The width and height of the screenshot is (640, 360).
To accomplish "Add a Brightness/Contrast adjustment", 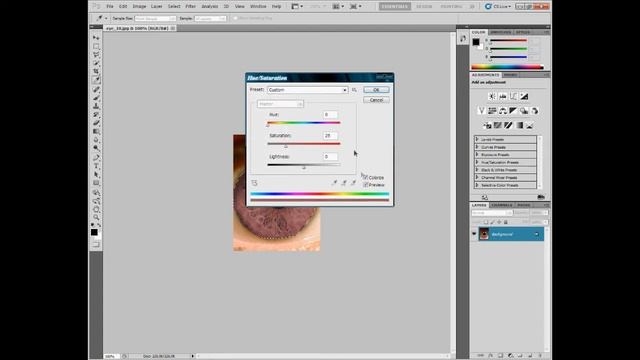I will 492,96.
